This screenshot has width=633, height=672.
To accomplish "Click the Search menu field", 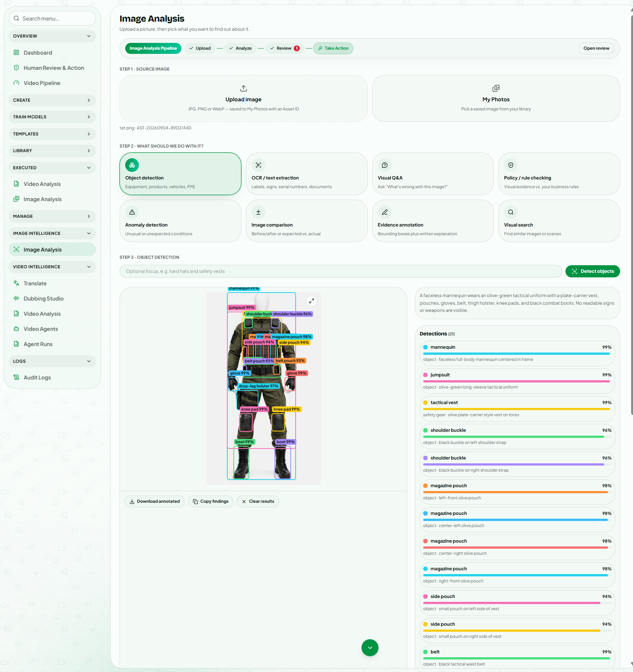I will click(x=52, y=18).
